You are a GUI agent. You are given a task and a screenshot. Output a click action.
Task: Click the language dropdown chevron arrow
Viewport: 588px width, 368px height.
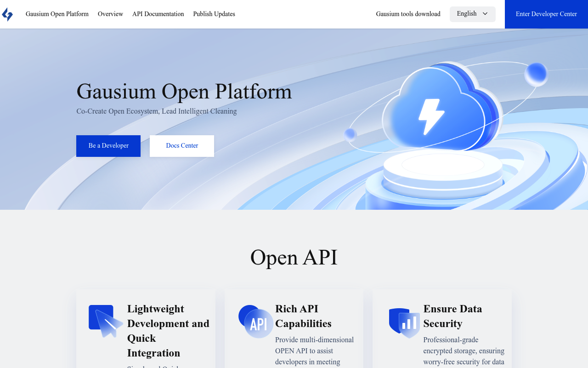click(485, 14)
